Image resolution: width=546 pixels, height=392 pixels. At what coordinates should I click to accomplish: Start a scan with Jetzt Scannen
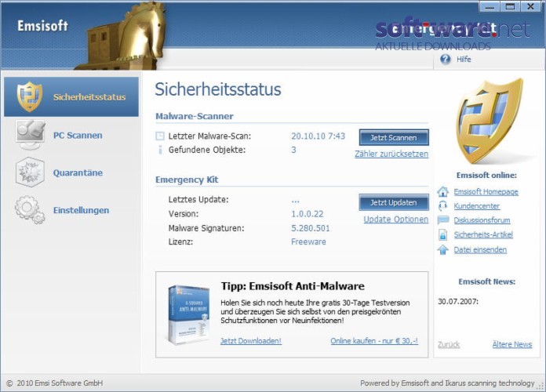(x=394, y=138)
